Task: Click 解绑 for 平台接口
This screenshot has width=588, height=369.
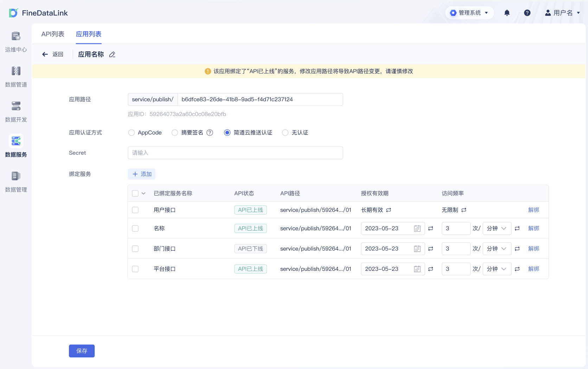Action: coord(533,269)
